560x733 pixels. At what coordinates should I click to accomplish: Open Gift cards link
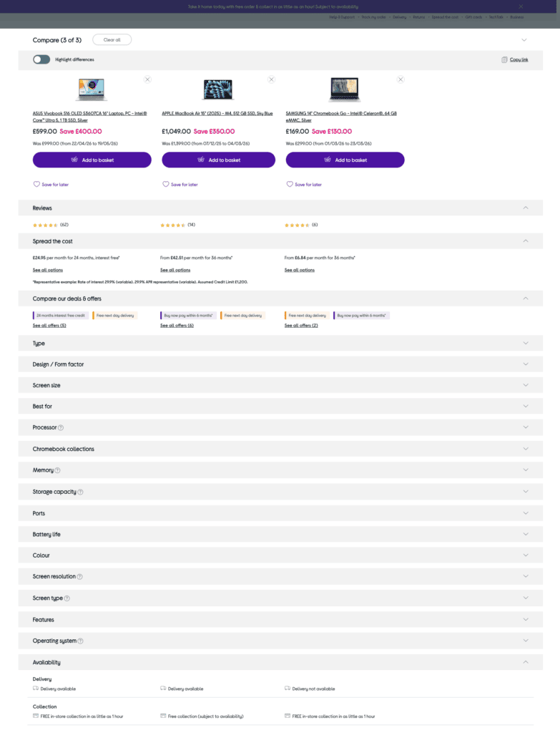pos(473,17)
